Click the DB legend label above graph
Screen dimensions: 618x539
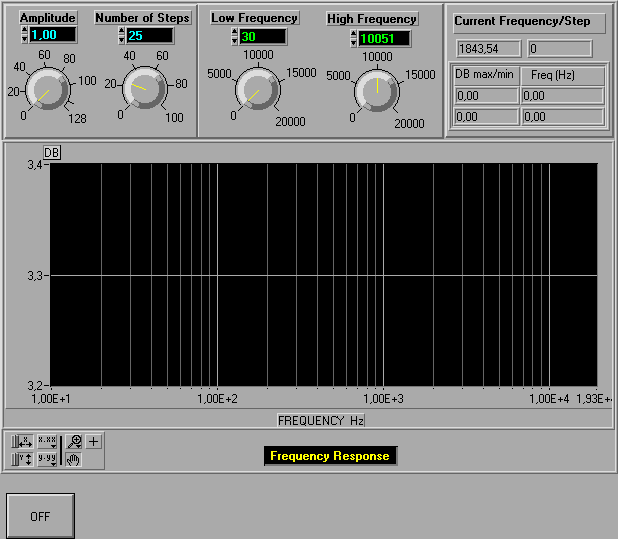[52, 153]
